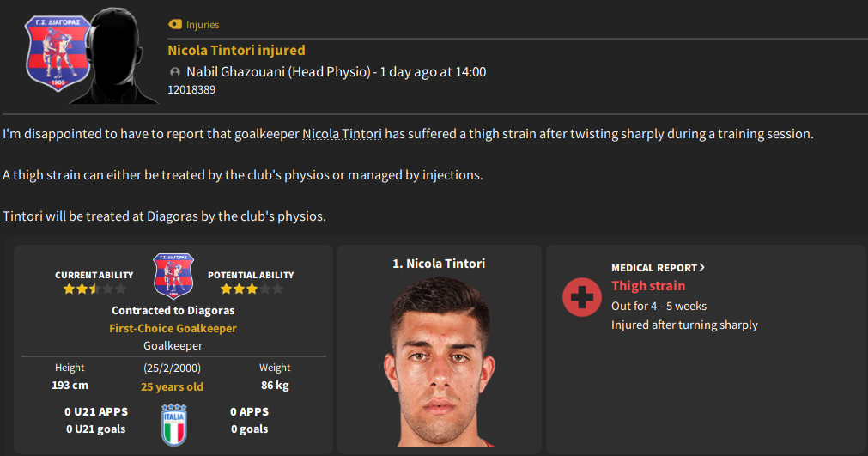868x456 pixels.
Task: Click the Diagoras crest in the player card
Action: (x=173, y=274)
